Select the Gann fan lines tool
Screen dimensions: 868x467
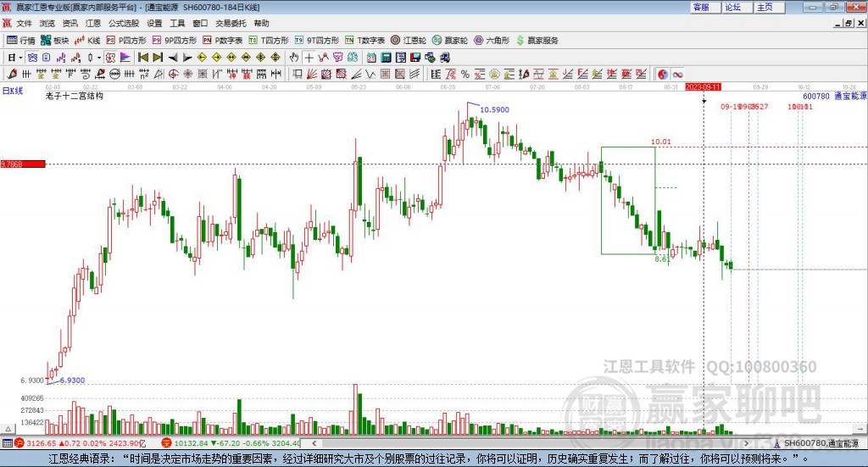click(x=312, y=74)
